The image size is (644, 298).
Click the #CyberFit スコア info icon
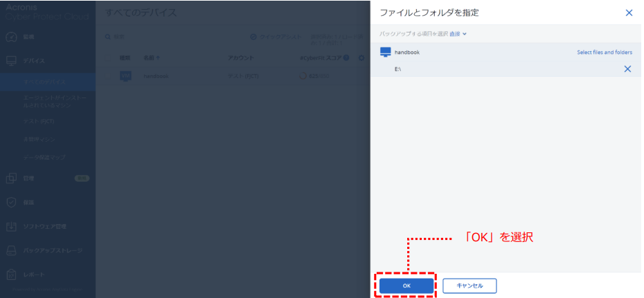click(346, 58)
